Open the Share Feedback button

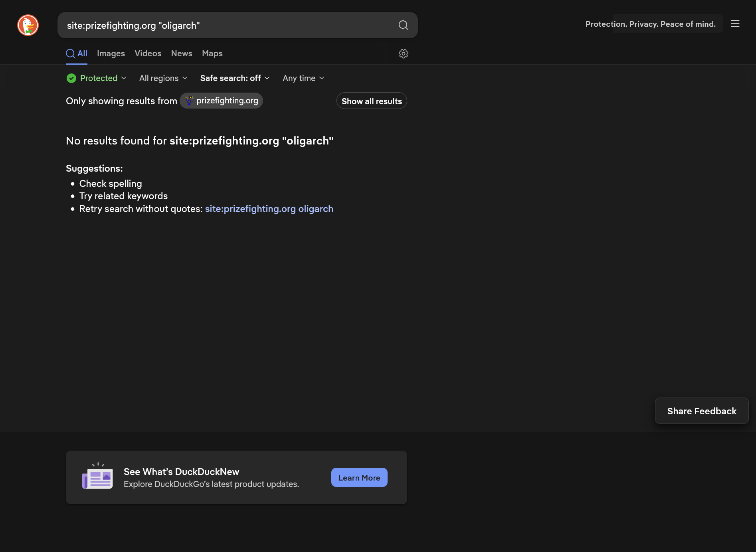[x=701, y=411]
